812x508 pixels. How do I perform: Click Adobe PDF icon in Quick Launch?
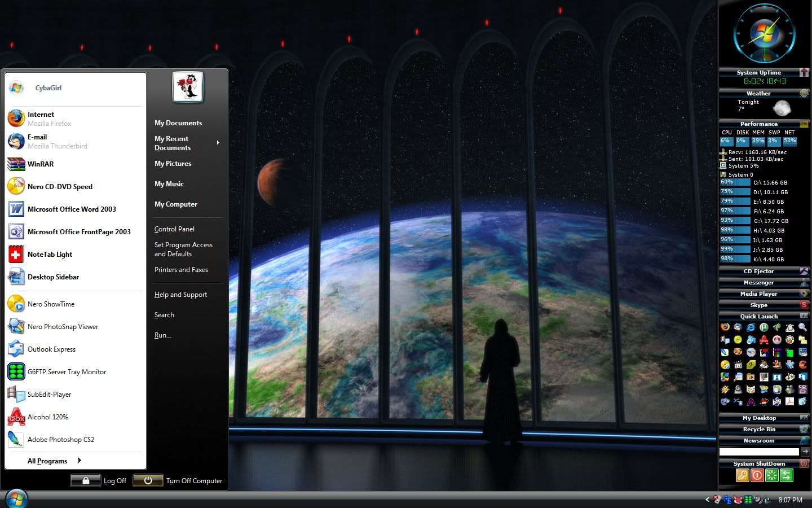tap(789, 401)
